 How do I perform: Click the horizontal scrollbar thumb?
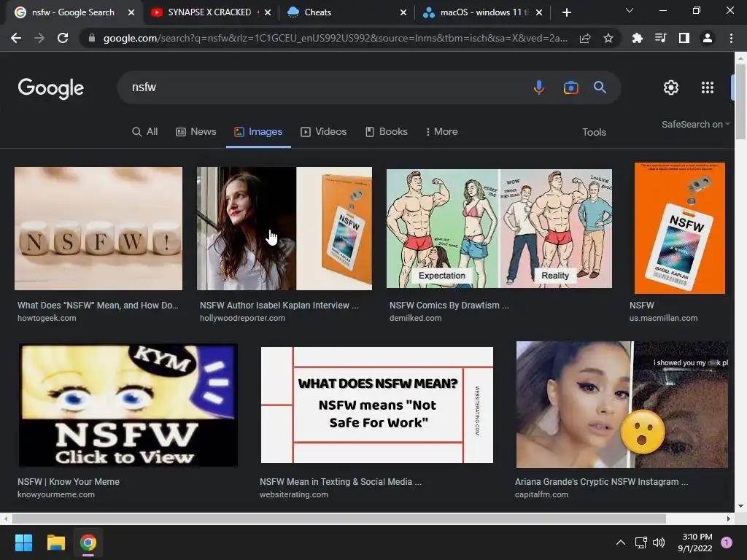point(338,518)
